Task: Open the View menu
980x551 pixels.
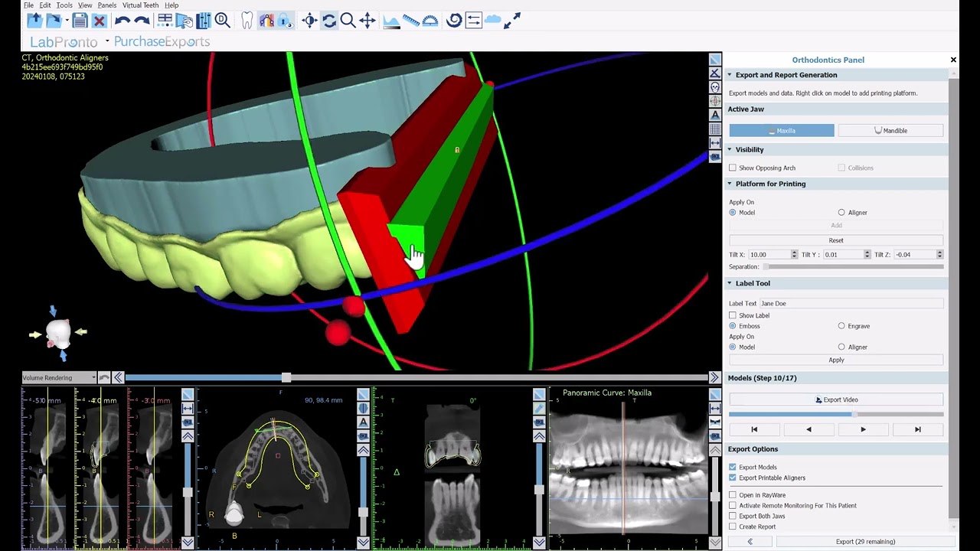Action: 85,5
